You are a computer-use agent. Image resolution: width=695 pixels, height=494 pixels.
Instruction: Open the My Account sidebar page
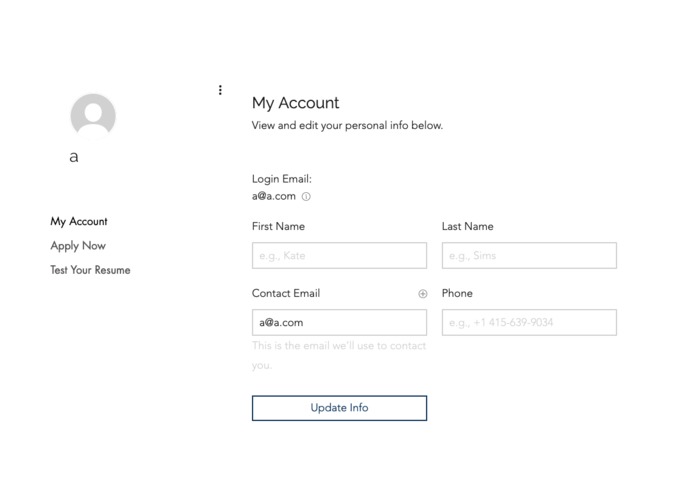(79, 221)
